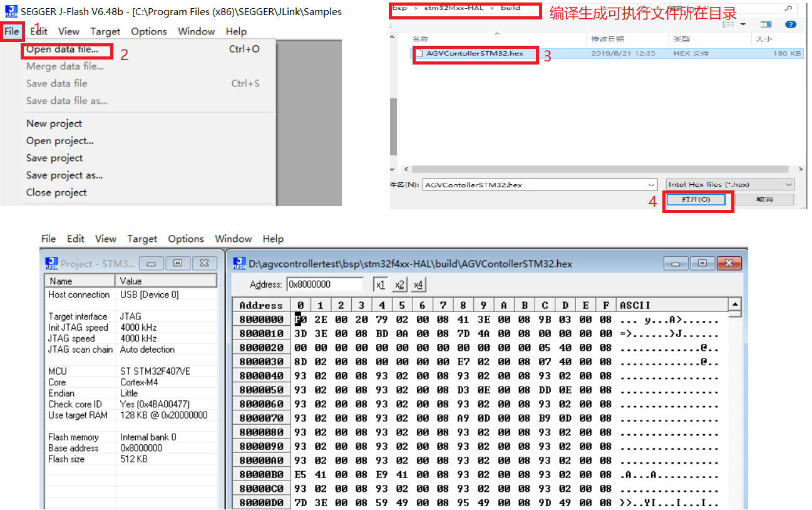Click Name column header in Project panel
The width and height of the screenshot is (812, 510).
[x=80, y=281]
